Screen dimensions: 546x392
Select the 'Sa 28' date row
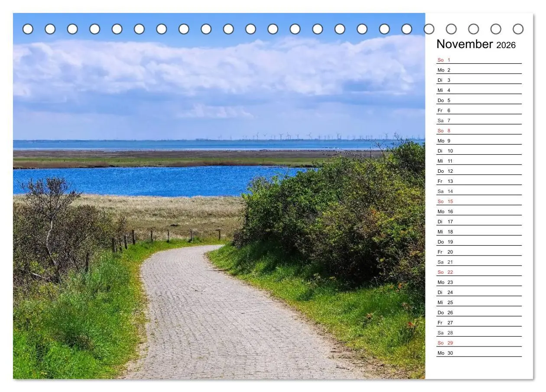coord(479,333)
